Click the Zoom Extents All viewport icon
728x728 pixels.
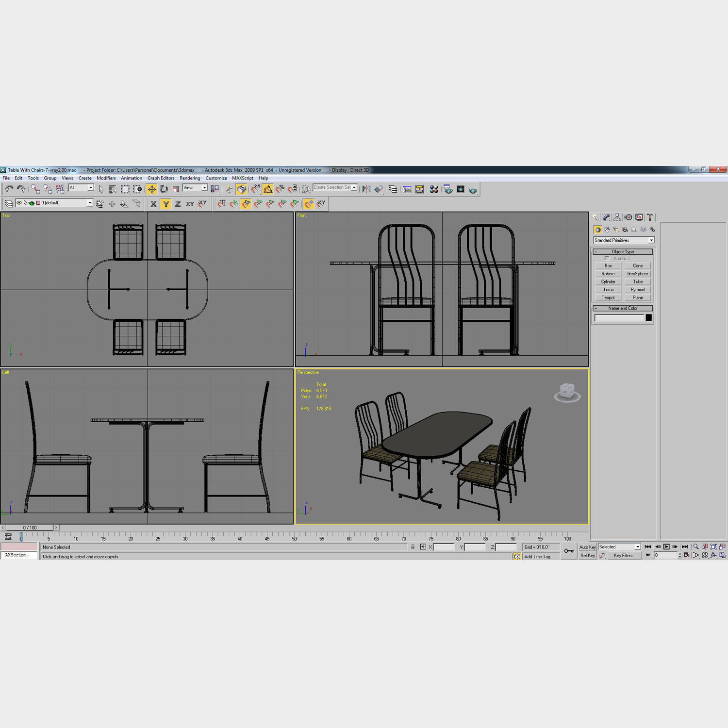[x=722, y=546]
